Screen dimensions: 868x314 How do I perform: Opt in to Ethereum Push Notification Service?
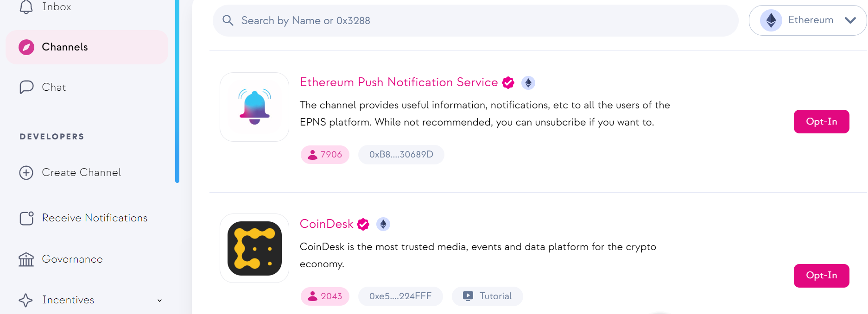click(821, 121)
